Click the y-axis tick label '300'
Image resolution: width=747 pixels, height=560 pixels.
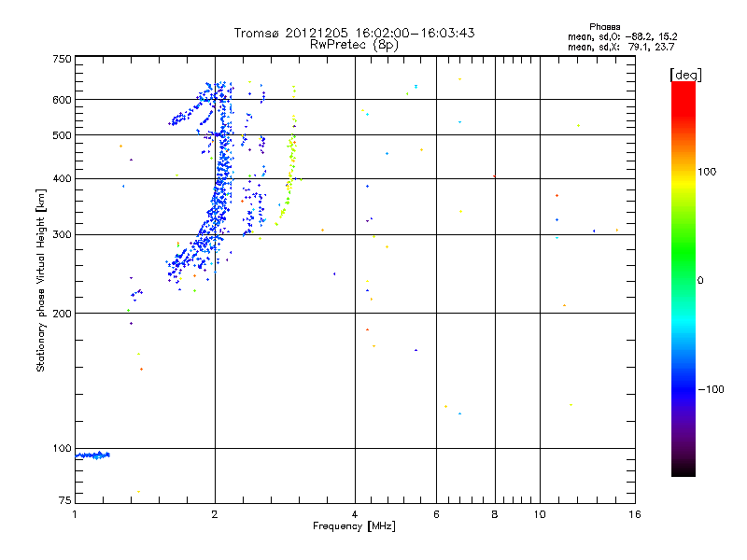(x=62, y=234)
